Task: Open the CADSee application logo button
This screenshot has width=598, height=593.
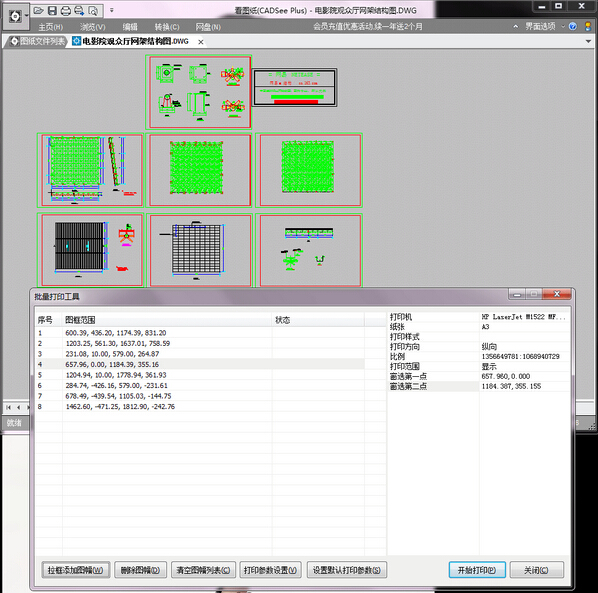Action: 15,16
